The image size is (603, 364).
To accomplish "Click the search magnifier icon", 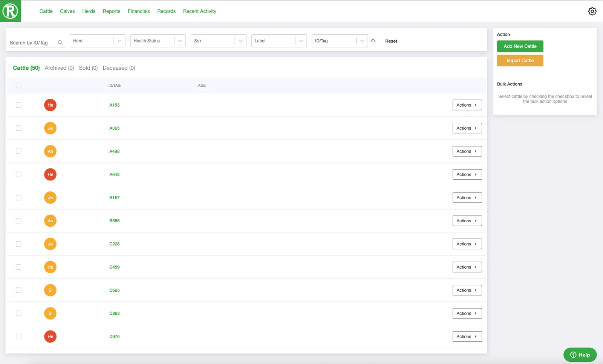I will pyautogui.click(x=60, y=43).
